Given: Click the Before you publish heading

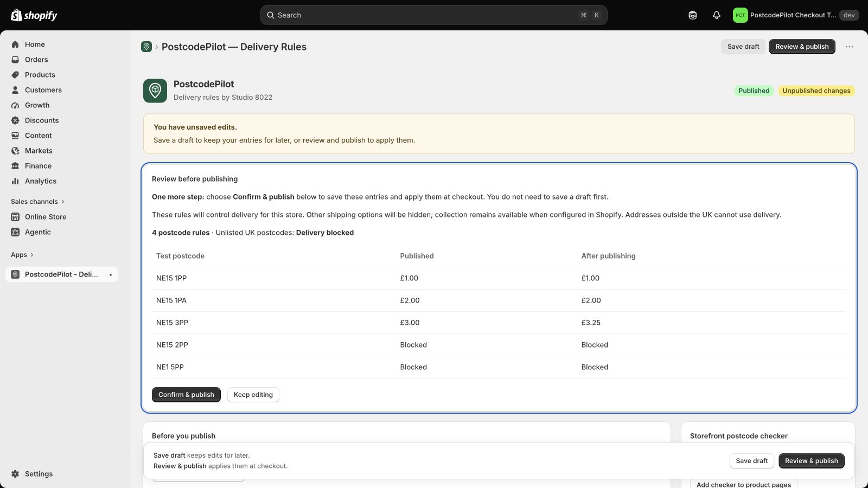Looking at the screenshot, I should [183, 436].
